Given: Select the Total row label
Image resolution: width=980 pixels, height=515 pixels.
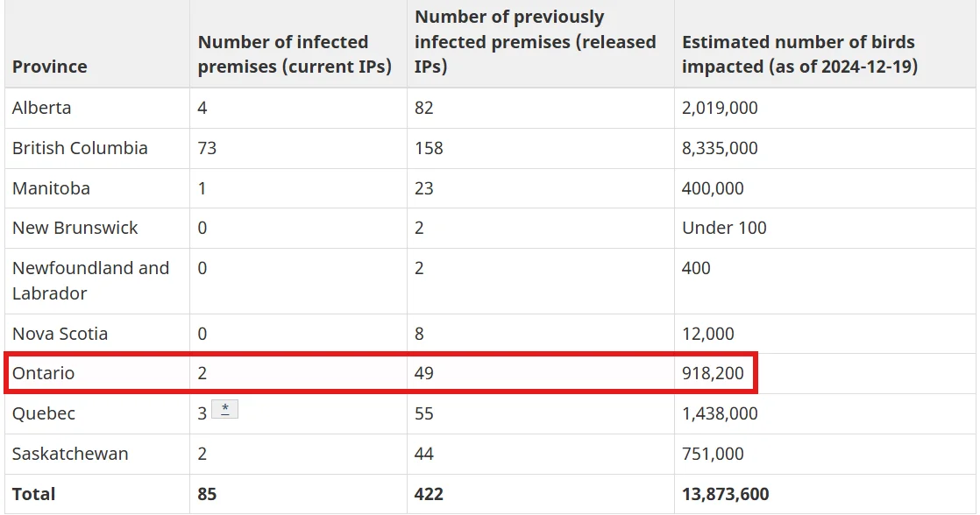Looking at the screenshot, I should click(x=34, y=494).
